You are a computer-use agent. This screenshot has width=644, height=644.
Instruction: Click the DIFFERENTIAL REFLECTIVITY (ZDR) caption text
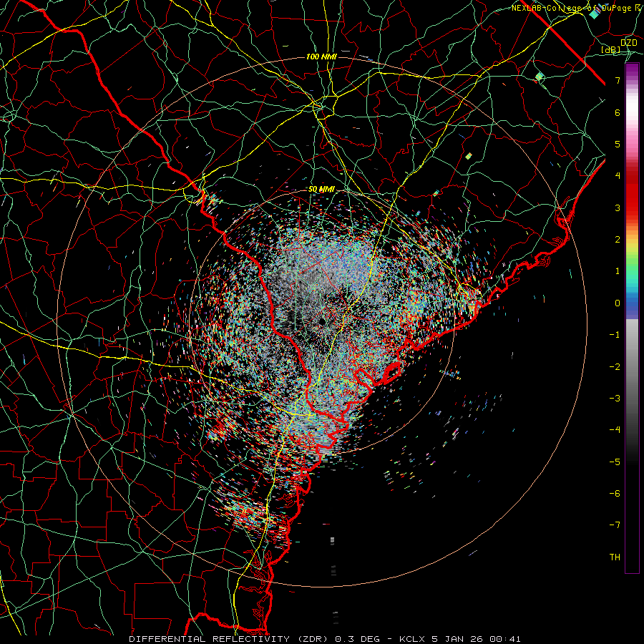(x=229, y=639)
